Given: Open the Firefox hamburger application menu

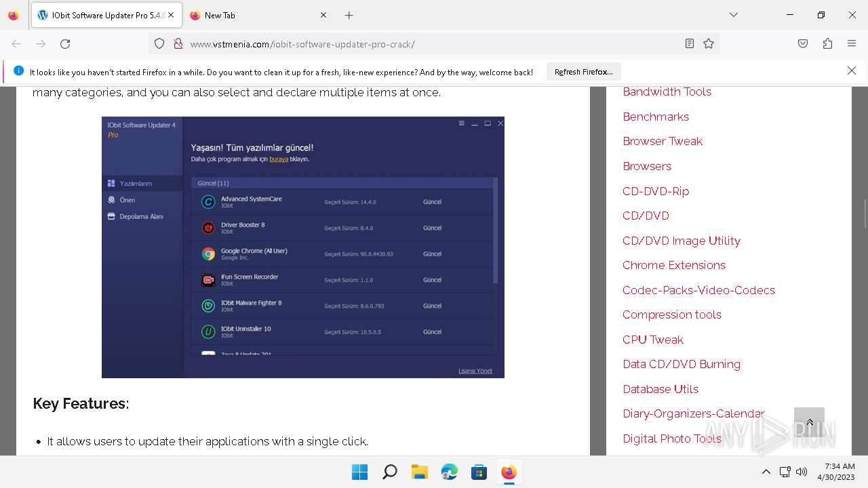Looking at the screenshot, I should tap(852, 44).
